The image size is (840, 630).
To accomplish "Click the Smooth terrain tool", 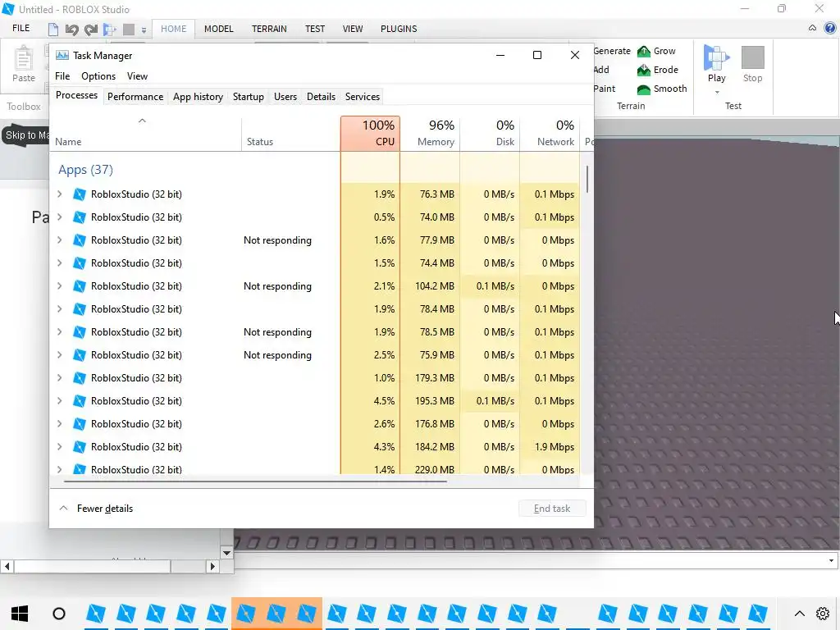I will (662, 89).
